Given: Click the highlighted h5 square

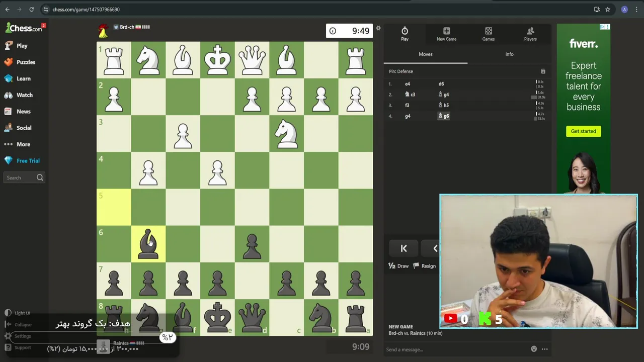Looking at the screenshot, I should point(114,207).
